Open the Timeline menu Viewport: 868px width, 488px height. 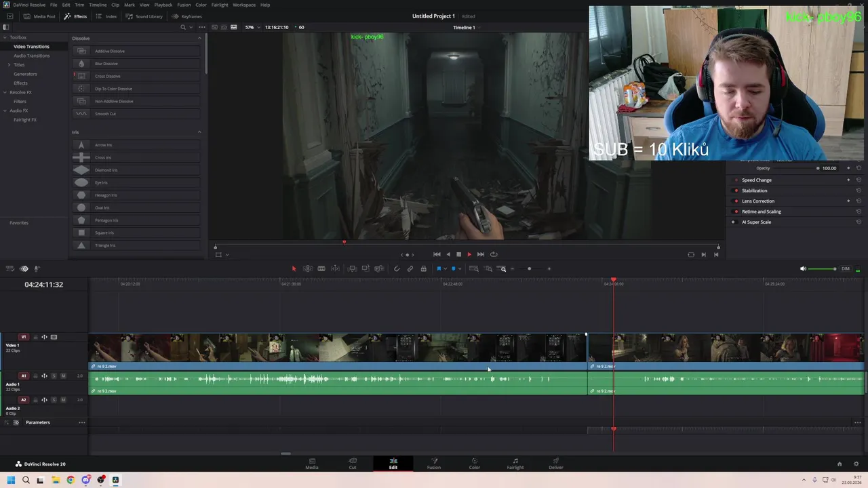pyautogui.click(x=98, y=5)
